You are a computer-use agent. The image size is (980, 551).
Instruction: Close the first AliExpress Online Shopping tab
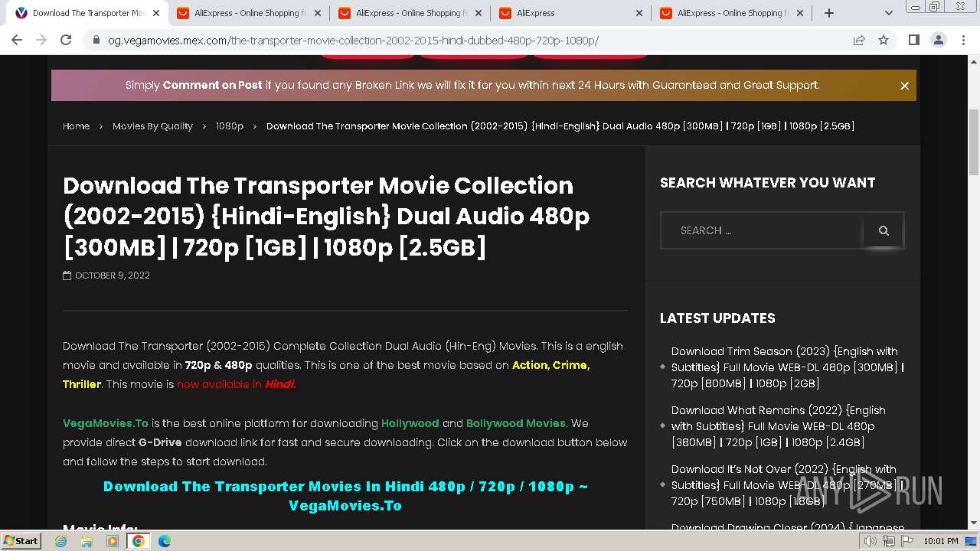tap(318, 13)
